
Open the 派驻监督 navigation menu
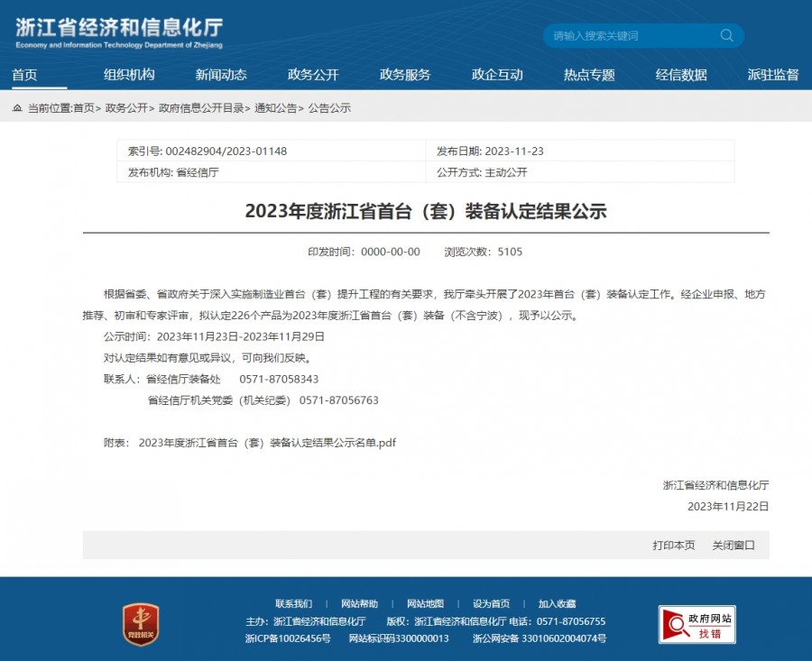click(x=772, y=75)
